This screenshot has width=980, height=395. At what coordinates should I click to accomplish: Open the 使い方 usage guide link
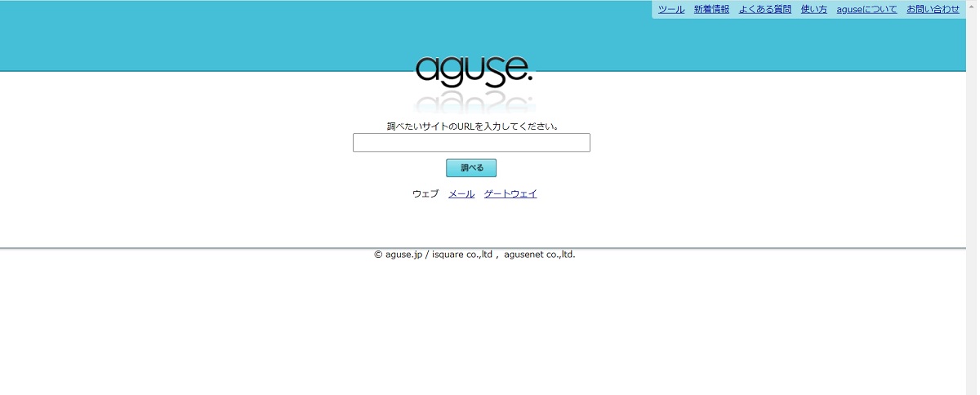pos(814,10)
